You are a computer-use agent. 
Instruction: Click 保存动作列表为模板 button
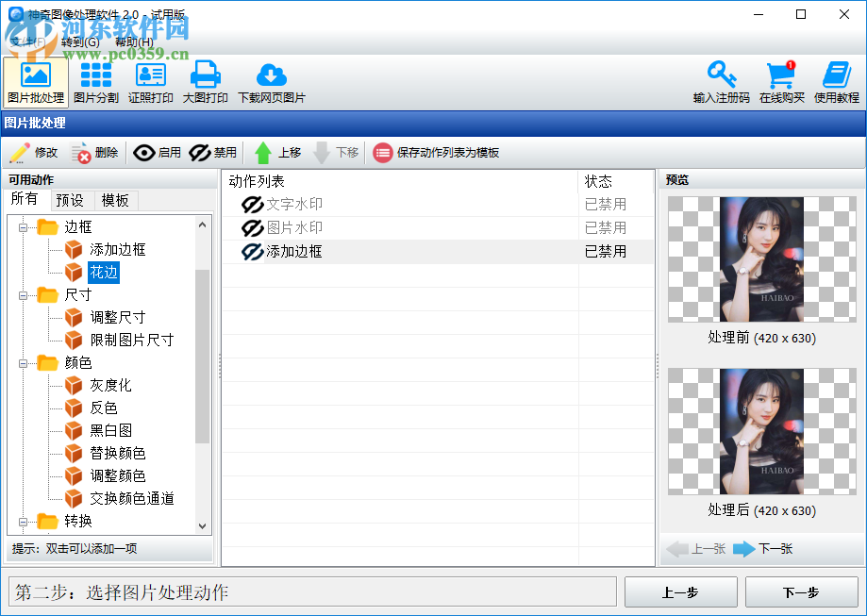436,153
